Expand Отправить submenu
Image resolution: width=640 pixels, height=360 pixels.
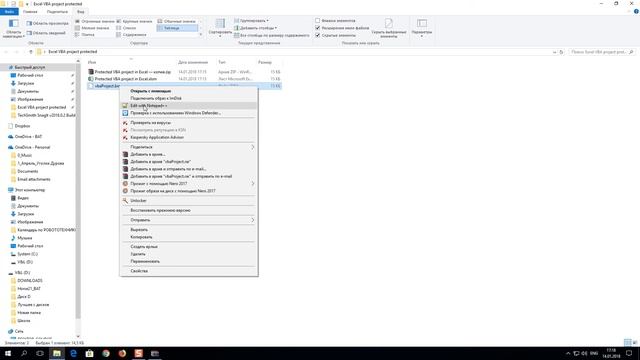pos(189,220)
